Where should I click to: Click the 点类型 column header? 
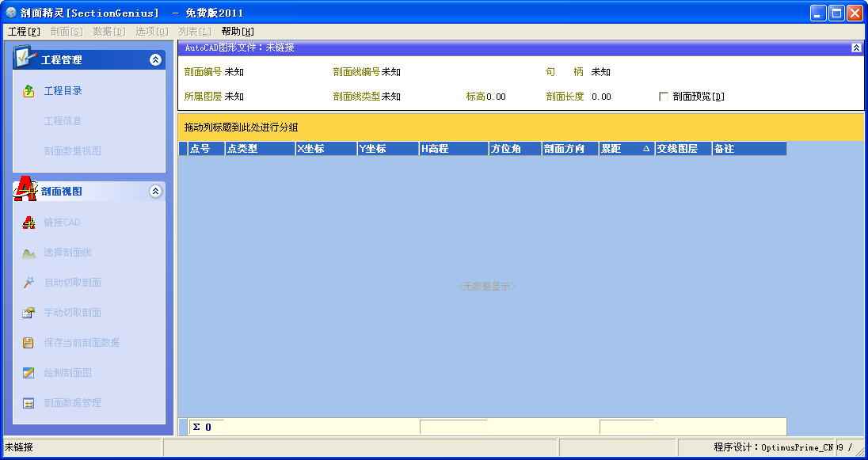(x=261, y=148)
